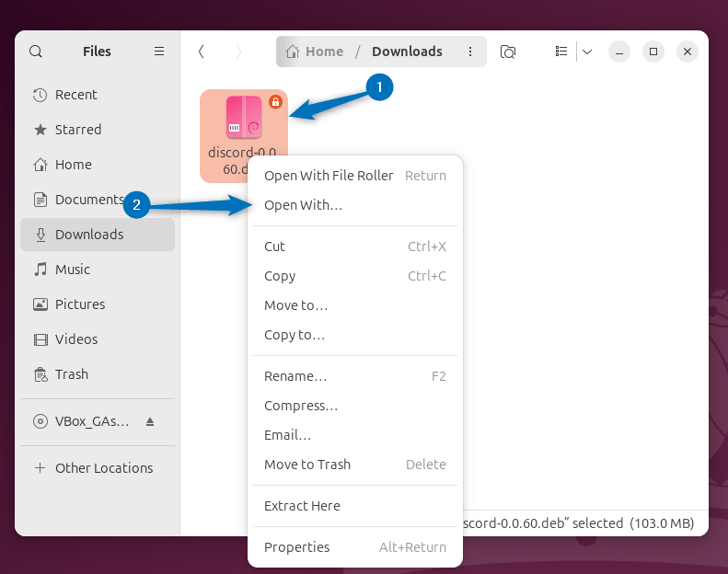728x574 pixels.
Task: Choose Open With File Roller
Action: tap(355, 176)
